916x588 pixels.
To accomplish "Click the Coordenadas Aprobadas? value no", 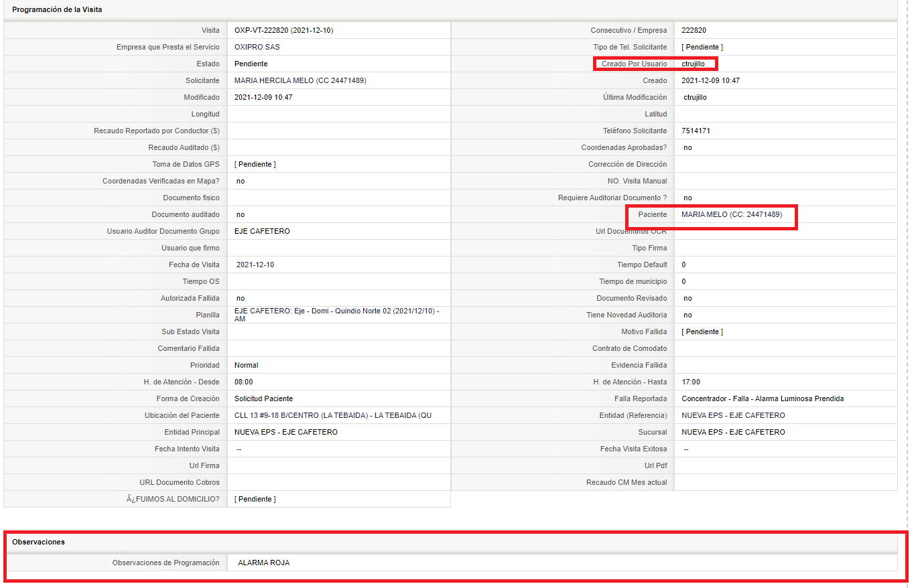I will pyautogui.click(x=688, y=147).
